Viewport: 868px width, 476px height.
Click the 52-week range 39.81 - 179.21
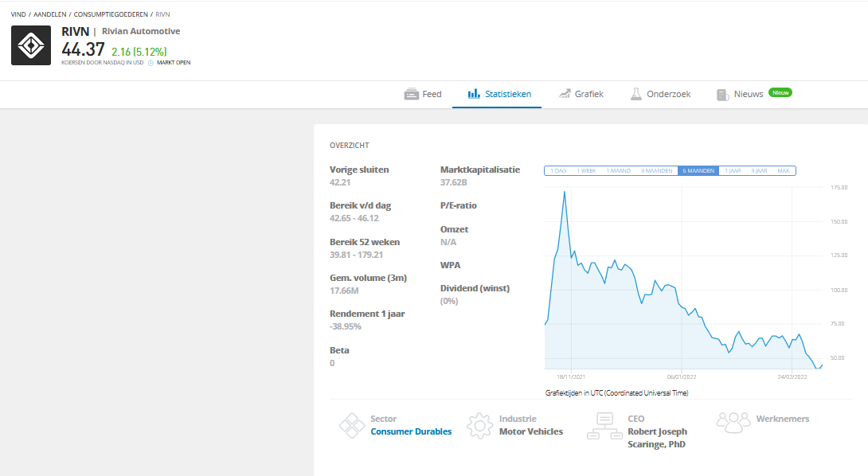[357, 256]
